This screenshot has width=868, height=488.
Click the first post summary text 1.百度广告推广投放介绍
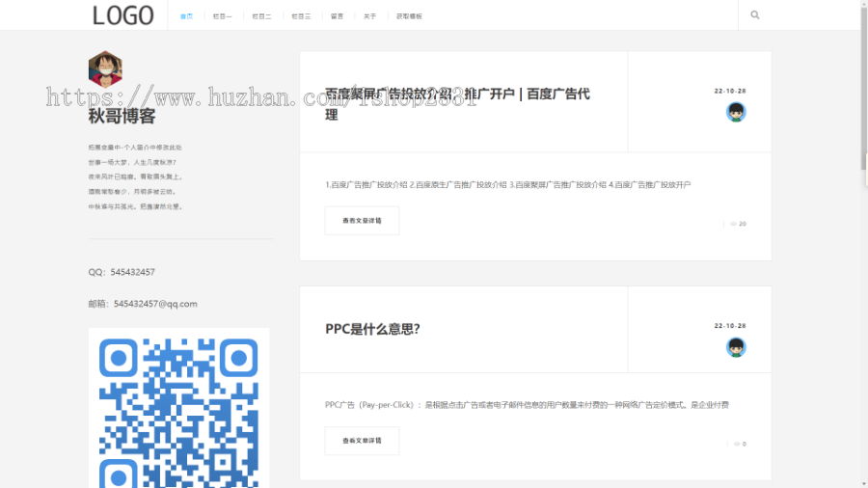[x=507, y=185]
